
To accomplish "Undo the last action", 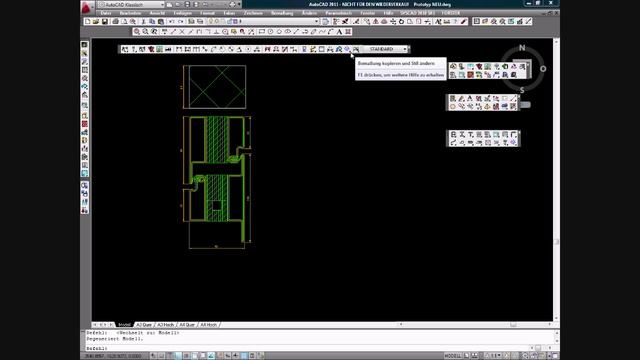I will (x=172, y=21).
